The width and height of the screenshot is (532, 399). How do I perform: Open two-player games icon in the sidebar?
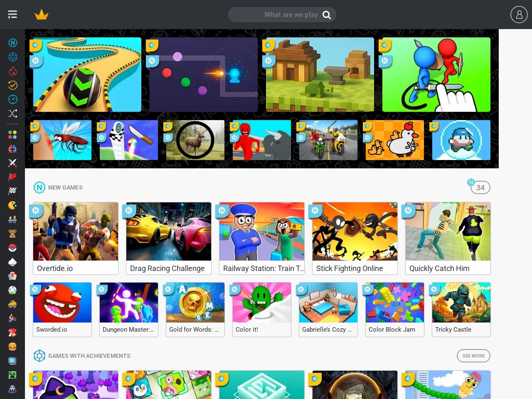pyautogui.click(x=12, y=149)
